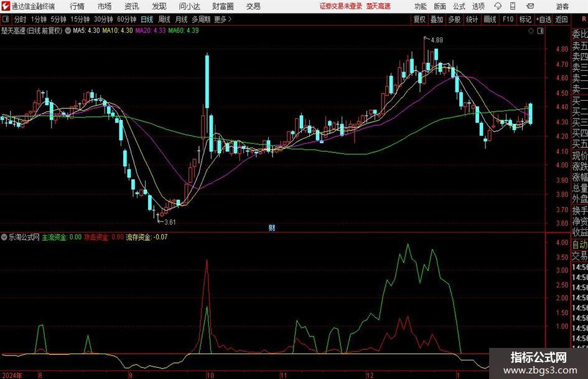Viewport: 588px width, 379px height.
Task: Switch to 5分钟 period tab
Action: click(x=58, y=19)
